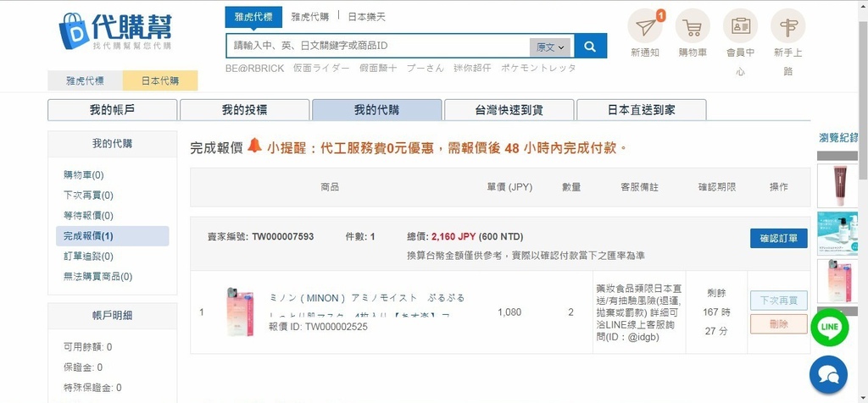
Task: Open the 新通知 paper plane icon
Action: click(x=645, y=26)
